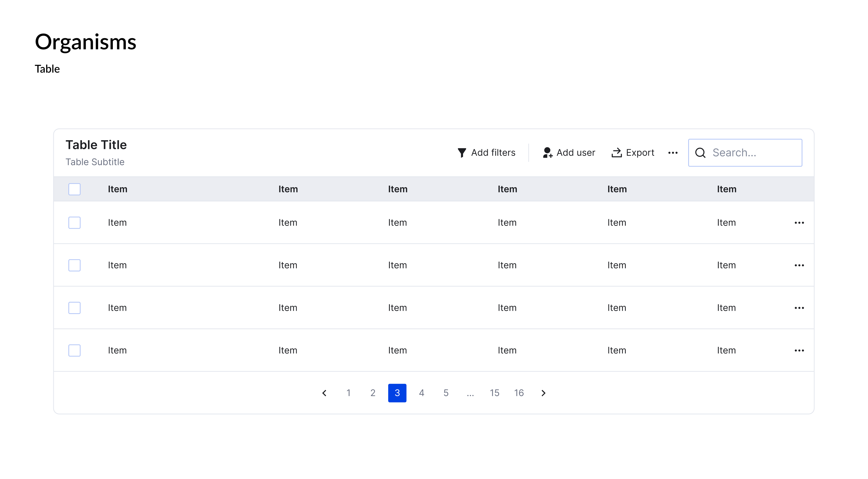Open second row's three-dot actions menu

click(x=799, y=265)
